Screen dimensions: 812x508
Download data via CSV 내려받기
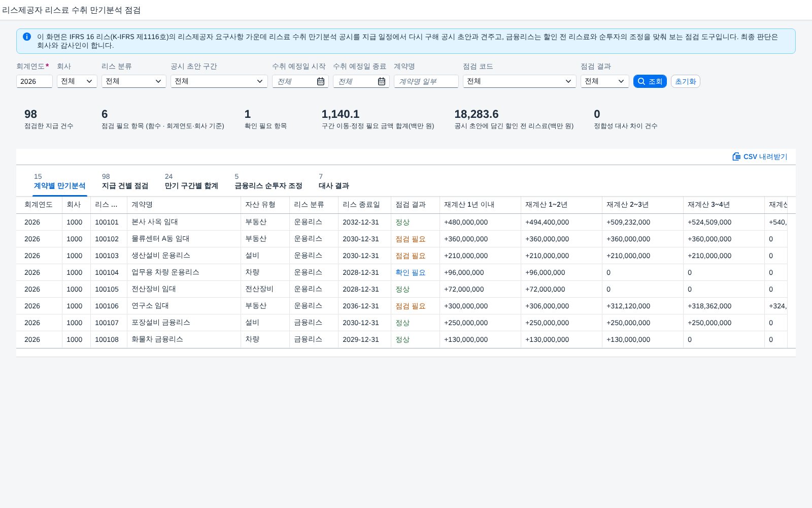pos(760,156)
